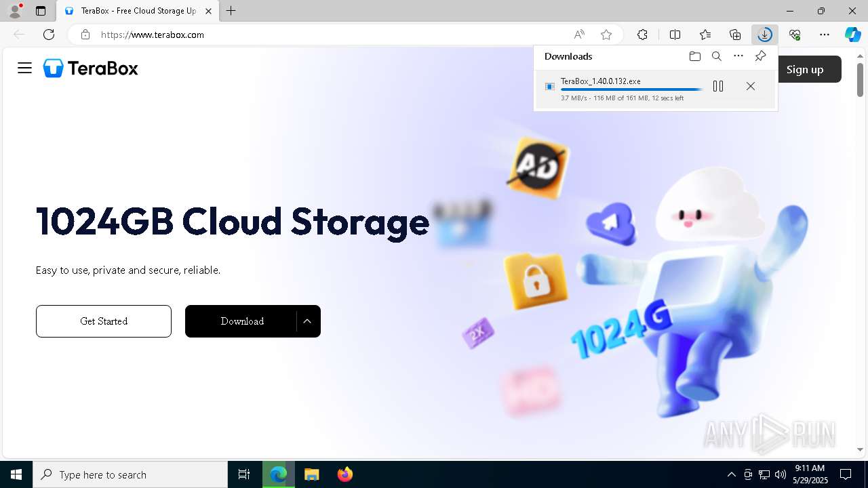The image size is (868, 488).
Task: Click the Edge icon on the taskbar
Action: point(279,474)
